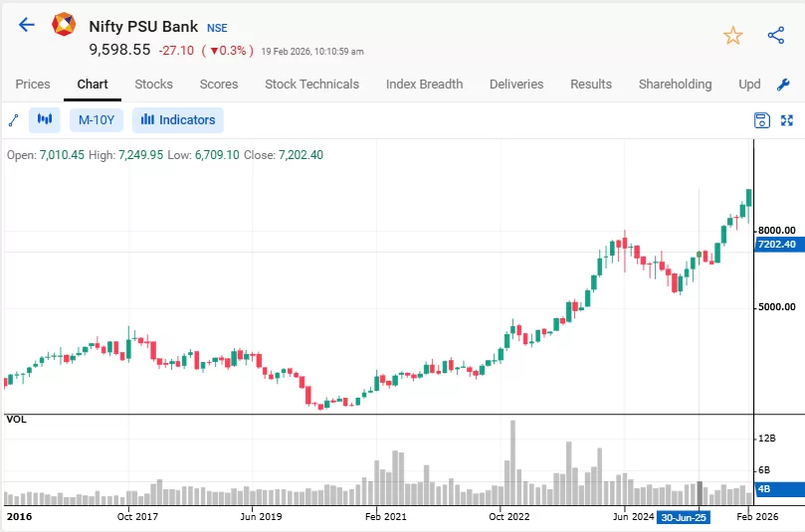Viewport: 805px width, 532px height.
Task: Open the wrench settings icon
Action: pyautogui.click(x=783, y=85)
